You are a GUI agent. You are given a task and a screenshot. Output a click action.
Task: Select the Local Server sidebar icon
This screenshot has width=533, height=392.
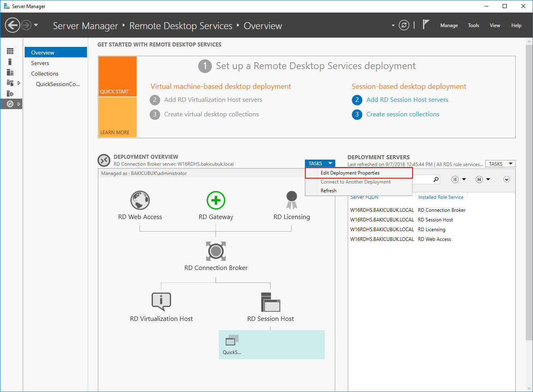(10, 62)
